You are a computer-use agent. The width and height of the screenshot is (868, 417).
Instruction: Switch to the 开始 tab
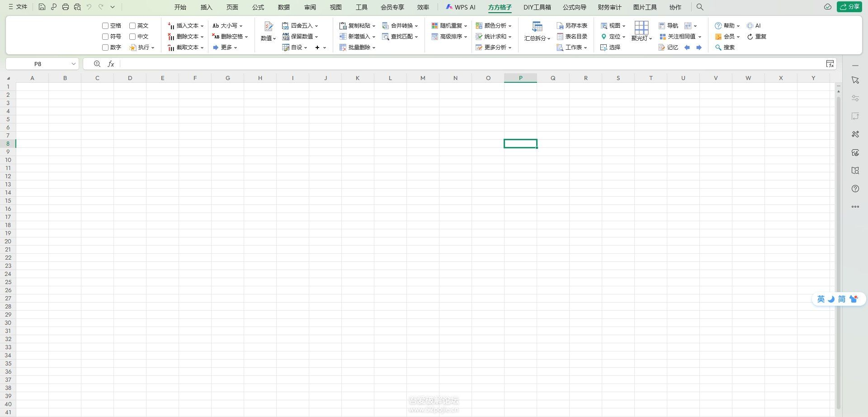(180, 7)
